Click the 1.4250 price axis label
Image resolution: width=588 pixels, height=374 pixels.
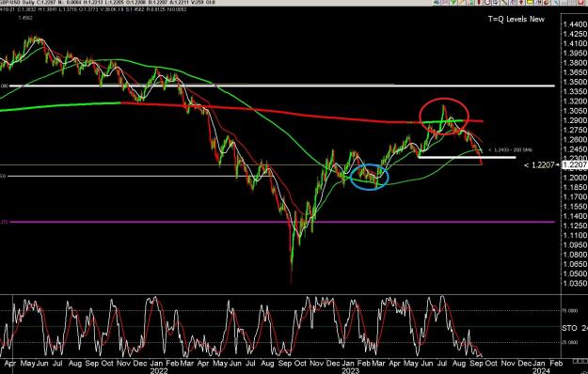575,34
